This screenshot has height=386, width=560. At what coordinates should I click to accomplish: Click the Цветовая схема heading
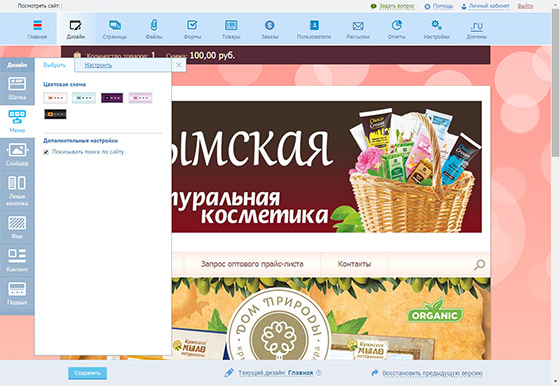(x=64, y=84)
